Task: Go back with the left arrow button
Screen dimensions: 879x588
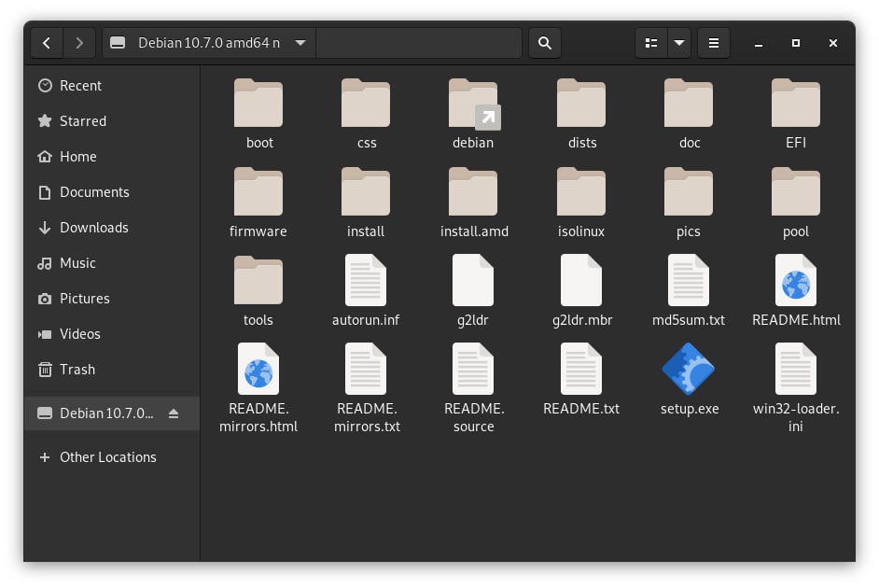Action: (x=47, y=43)
